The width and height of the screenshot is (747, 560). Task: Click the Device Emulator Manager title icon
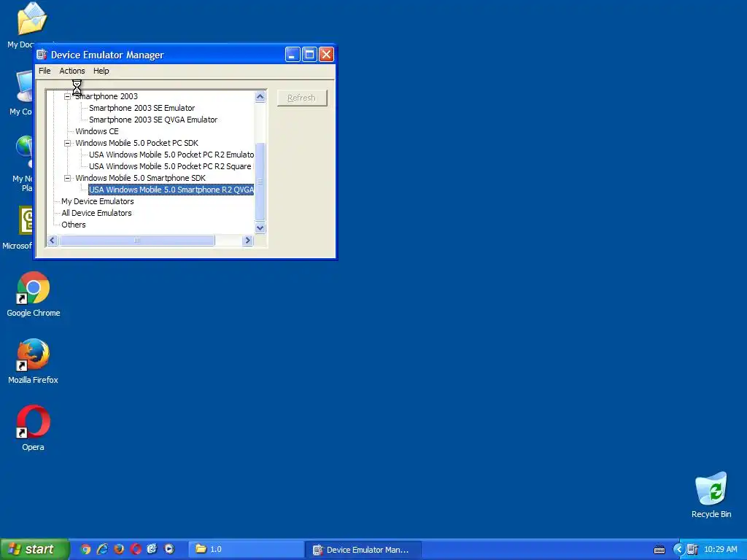[42, 55]
